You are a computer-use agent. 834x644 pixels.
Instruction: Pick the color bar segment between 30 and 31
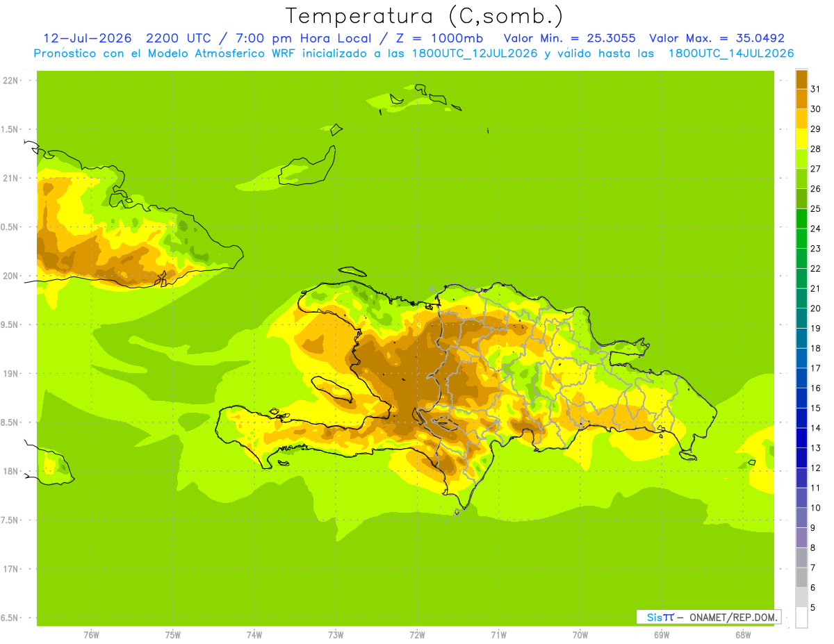[x=801, y=99]
